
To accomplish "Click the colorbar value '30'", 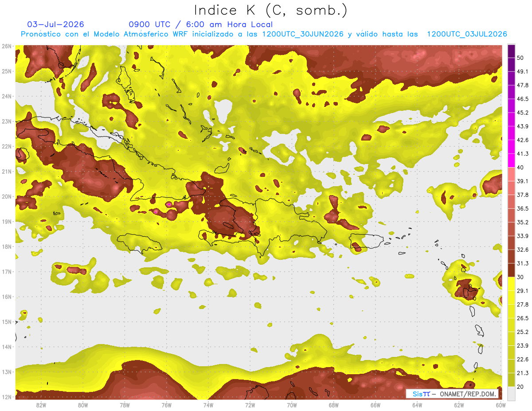I will coord(520,277).
